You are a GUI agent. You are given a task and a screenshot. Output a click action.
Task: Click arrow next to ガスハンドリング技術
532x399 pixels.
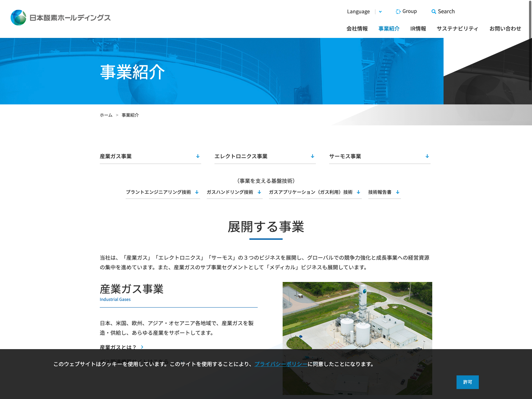(259, 192)
